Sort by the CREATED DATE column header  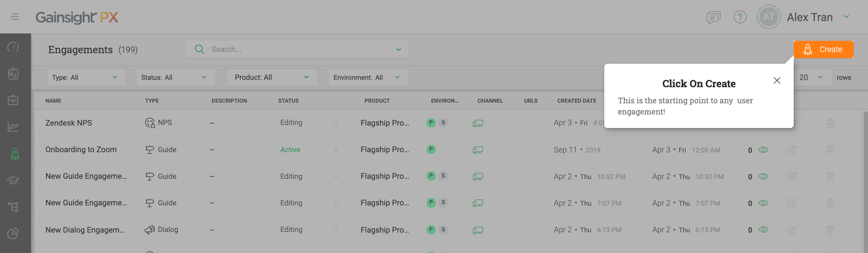pos(576,101)
